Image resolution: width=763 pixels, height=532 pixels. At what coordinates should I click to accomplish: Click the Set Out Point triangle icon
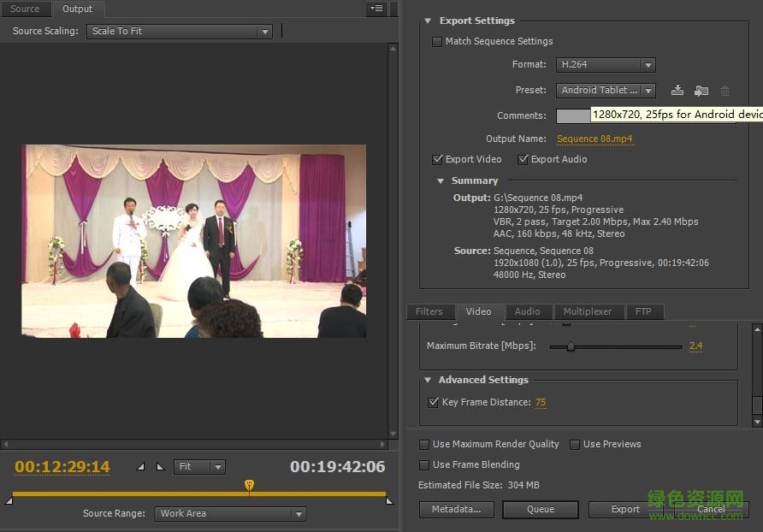click(160, 467)
